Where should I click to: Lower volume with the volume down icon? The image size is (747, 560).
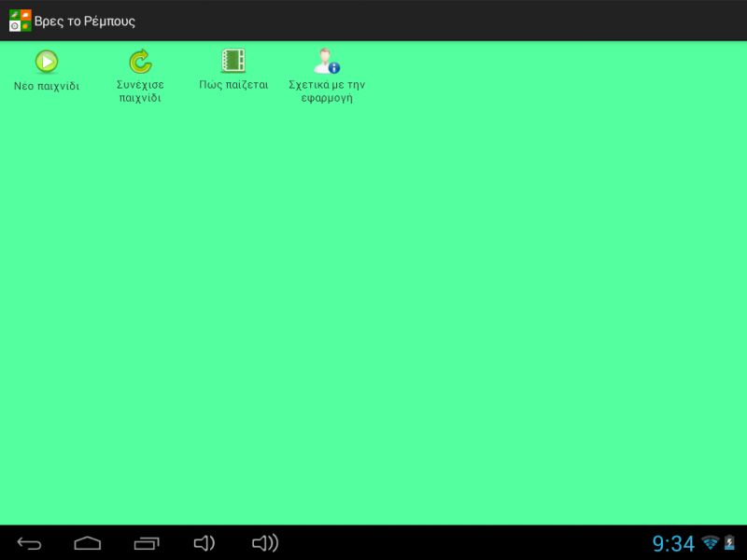204,543
